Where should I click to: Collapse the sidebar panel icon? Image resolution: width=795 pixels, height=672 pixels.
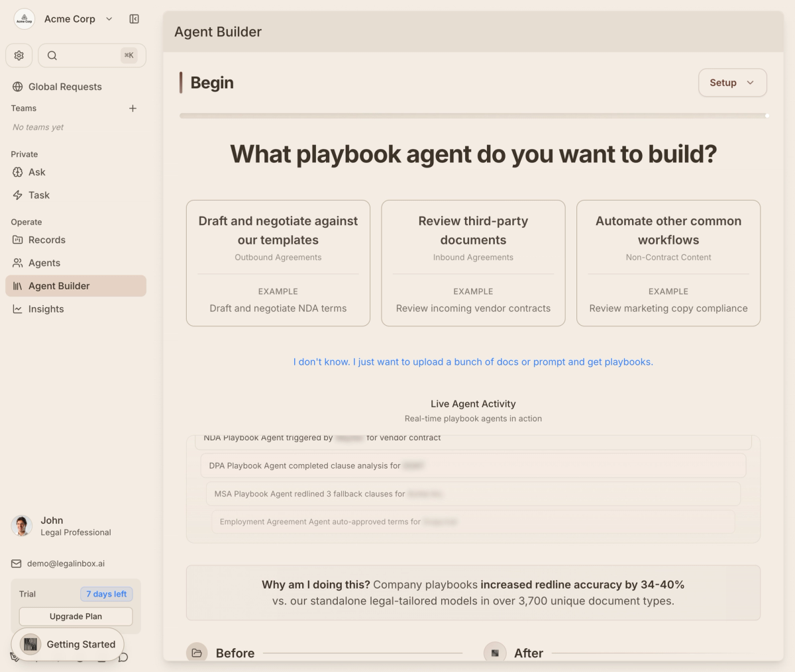click(134, 19)
